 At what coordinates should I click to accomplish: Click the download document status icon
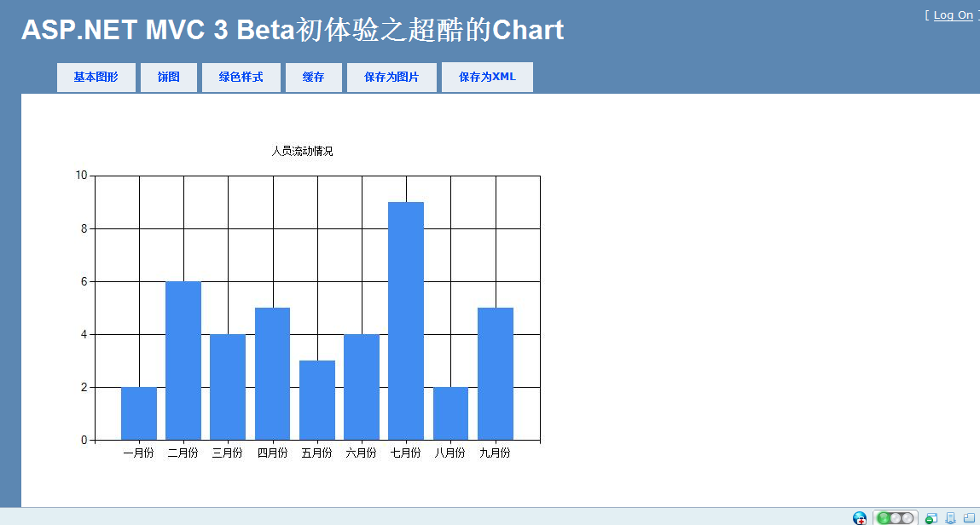[x=951, y=518]
